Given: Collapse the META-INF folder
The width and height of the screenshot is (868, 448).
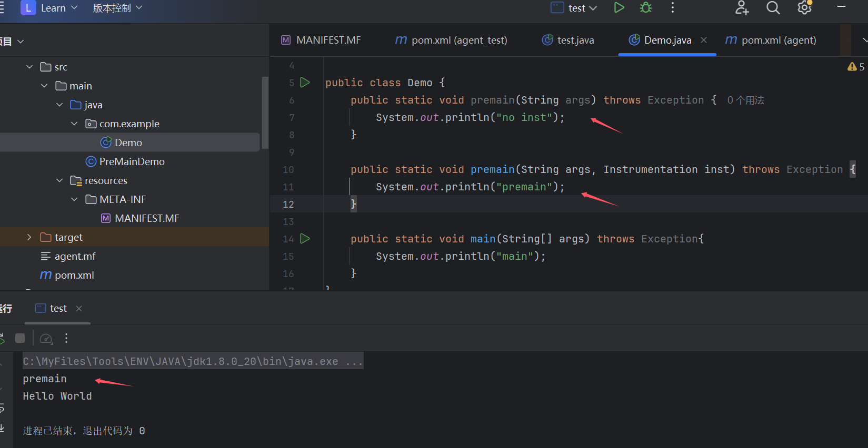Looking at the screenshot, I should tap(74, 199).
